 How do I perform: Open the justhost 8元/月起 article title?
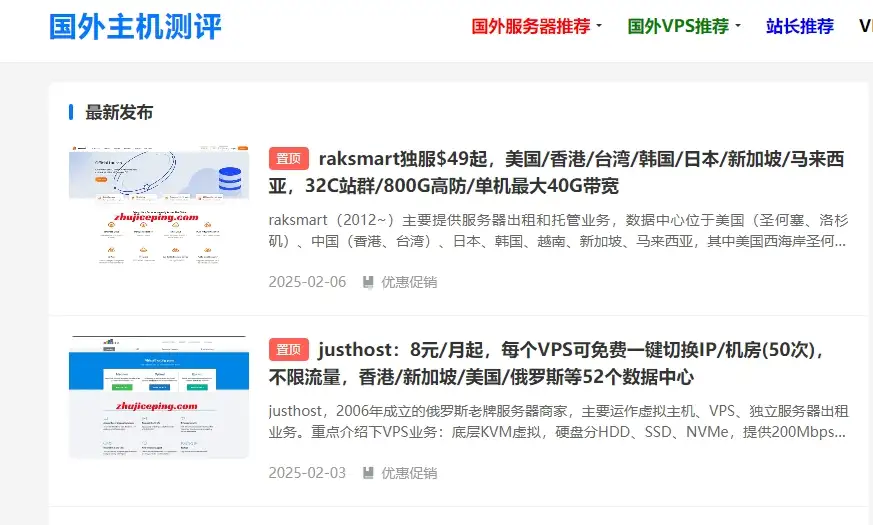[546, 363]
